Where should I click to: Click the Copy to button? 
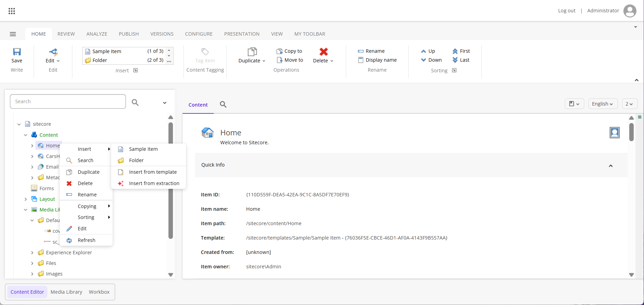pyautogui.click(x=289, y=51)
